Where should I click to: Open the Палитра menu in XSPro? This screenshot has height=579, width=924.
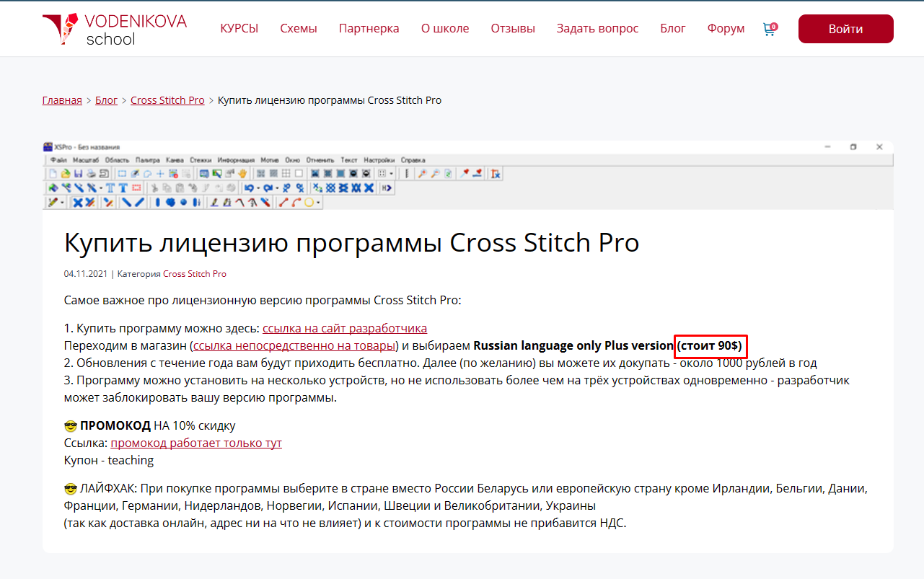148,160
